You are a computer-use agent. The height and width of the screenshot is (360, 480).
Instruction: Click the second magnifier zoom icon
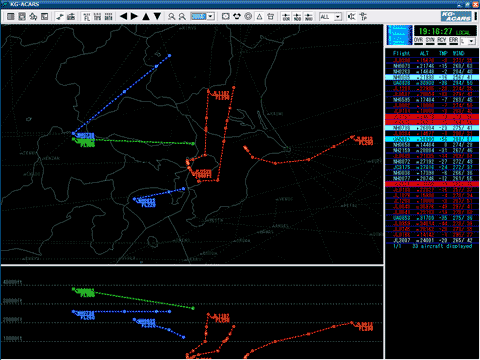(x=182, y=16)
